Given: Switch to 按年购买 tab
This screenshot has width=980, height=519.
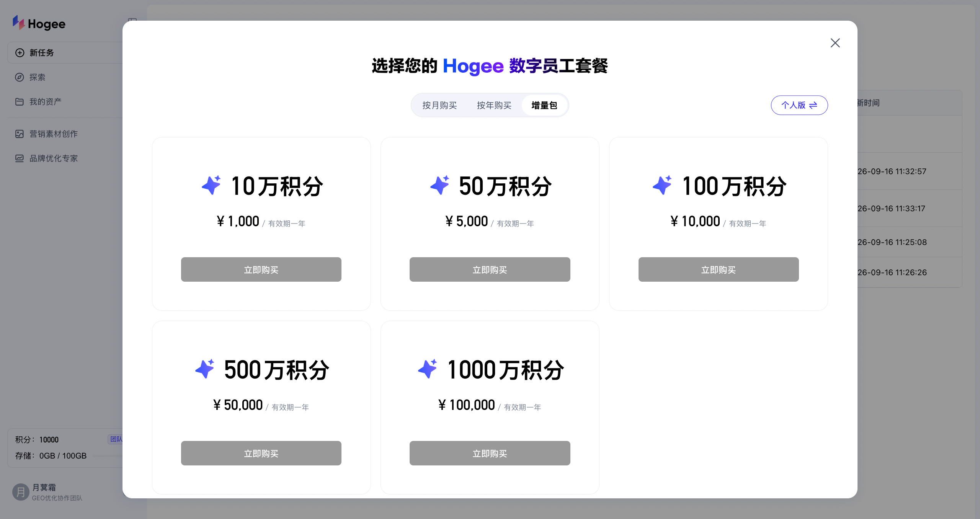Looking at the screenshot, I should tap(494, 105).
